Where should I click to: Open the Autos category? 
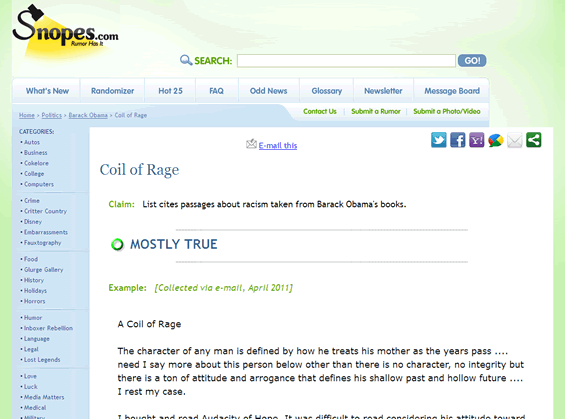[x=32, y=142]
